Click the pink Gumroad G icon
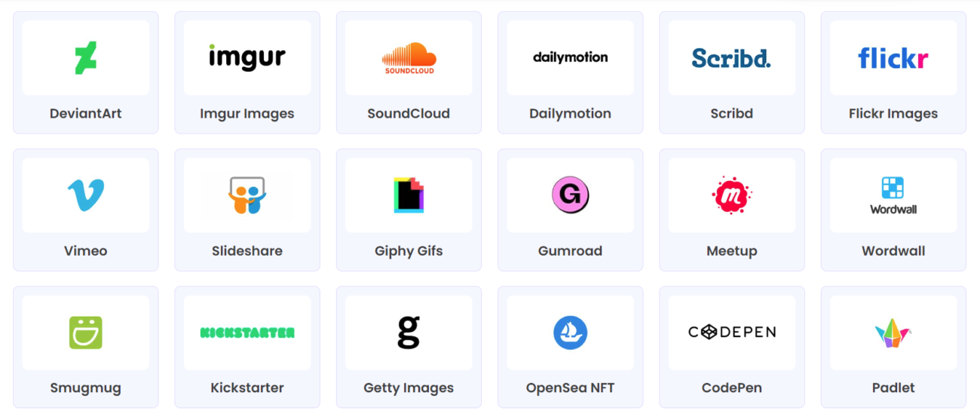980x417 pixels. [570, 195]
